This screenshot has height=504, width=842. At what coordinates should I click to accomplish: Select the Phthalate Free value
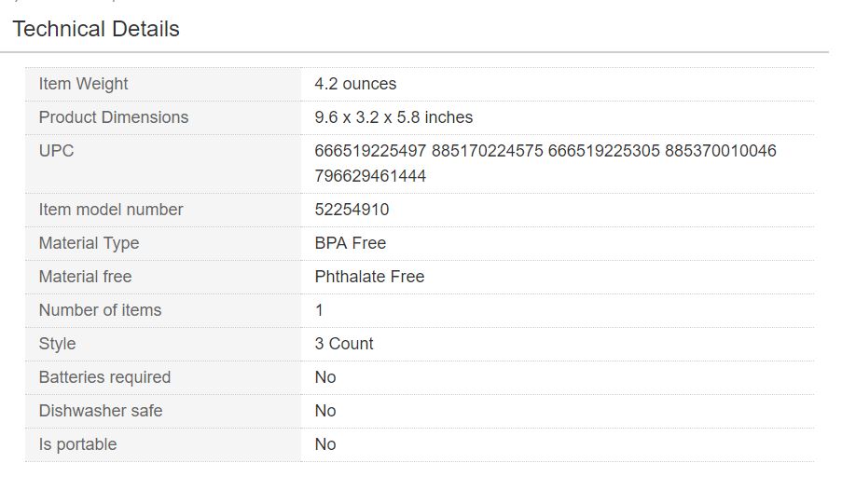369,277
